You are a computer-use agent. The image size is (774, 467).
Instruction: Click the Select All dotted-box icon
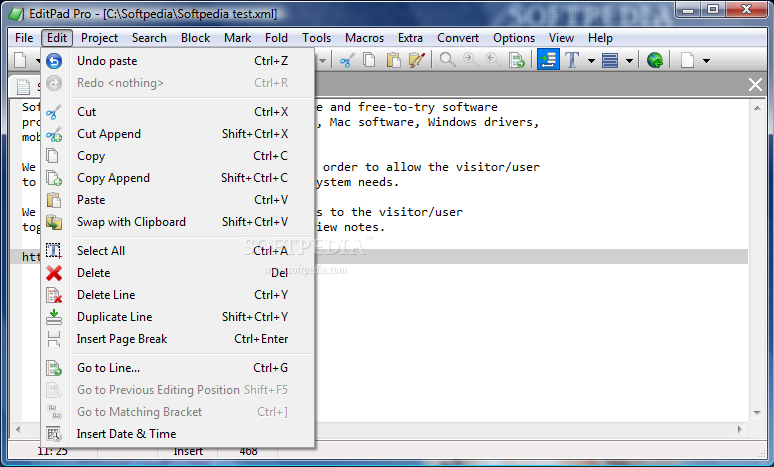54,251
